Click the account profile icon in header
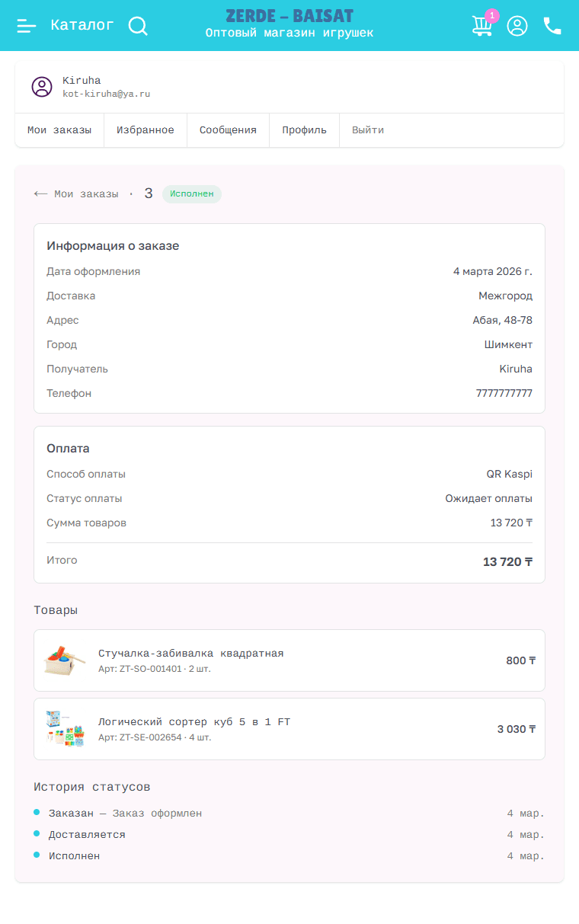Viewport: 579px width, 924px height. point(517,26)
